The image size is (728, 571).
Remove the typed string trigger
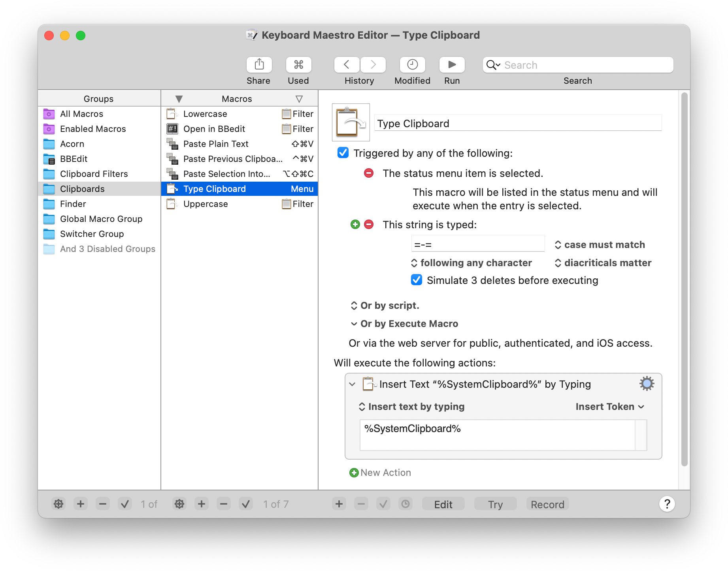click(369, 224)
